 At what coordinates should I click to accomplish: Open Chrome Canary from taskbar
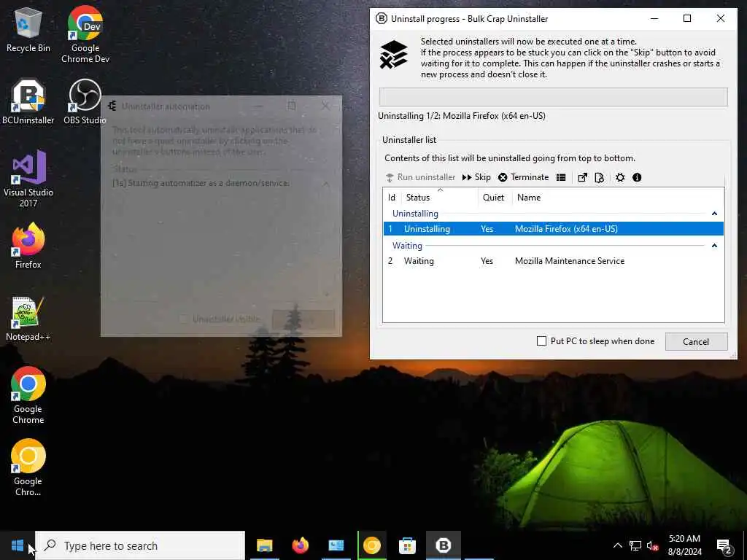pyautogui.click(x=371, y=545)
